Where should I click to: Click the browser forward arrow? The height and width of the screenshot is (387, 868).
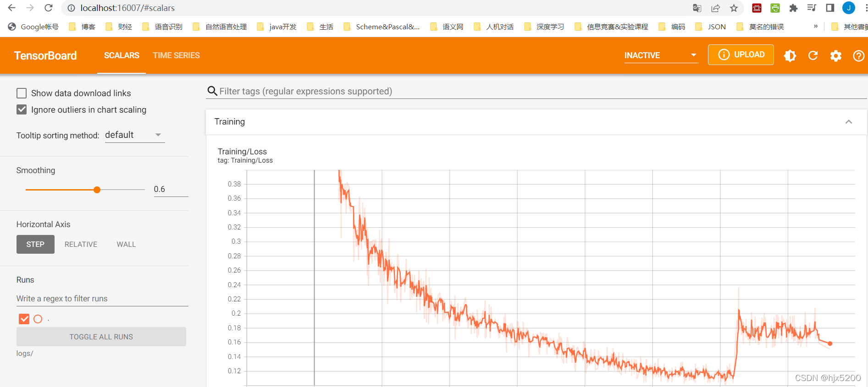30,8
